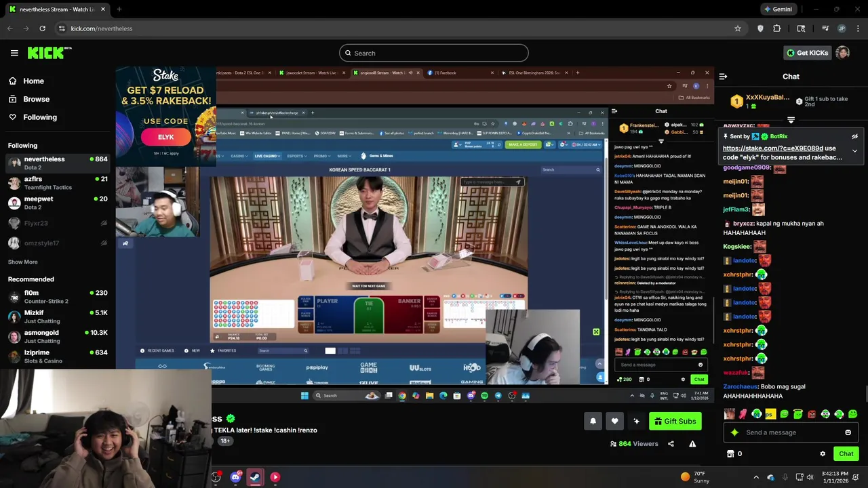Open fl0m recommended channel
The width and height of the screenshot is (868, 488).
[58, 297]
